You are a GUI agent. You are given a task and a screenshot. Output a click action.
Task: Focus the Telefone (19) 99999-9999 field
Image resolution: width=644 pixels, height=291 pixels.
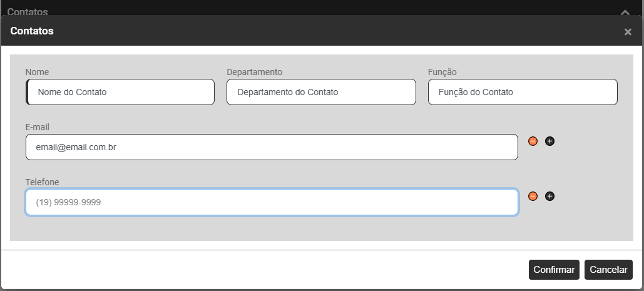click(272, 202)
